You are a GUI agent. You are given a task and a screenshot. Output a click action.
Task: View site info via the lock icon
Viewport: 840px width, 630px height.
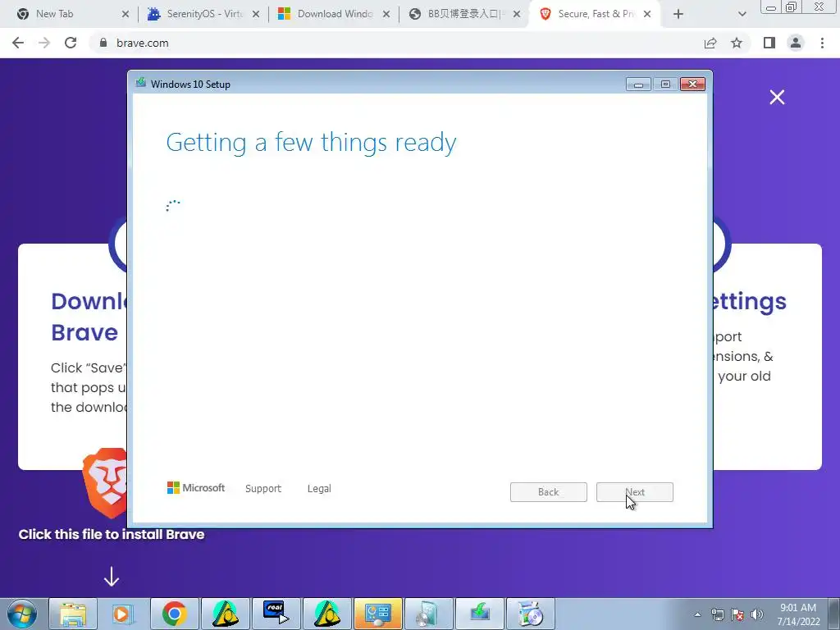pos(103,43)
